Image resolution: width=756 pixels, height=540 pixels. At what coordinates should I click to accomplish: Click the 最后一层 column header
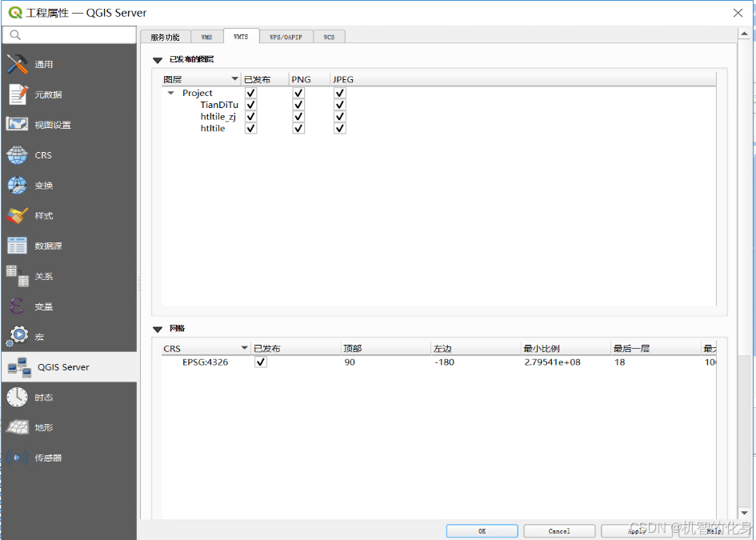pos(656,348)
